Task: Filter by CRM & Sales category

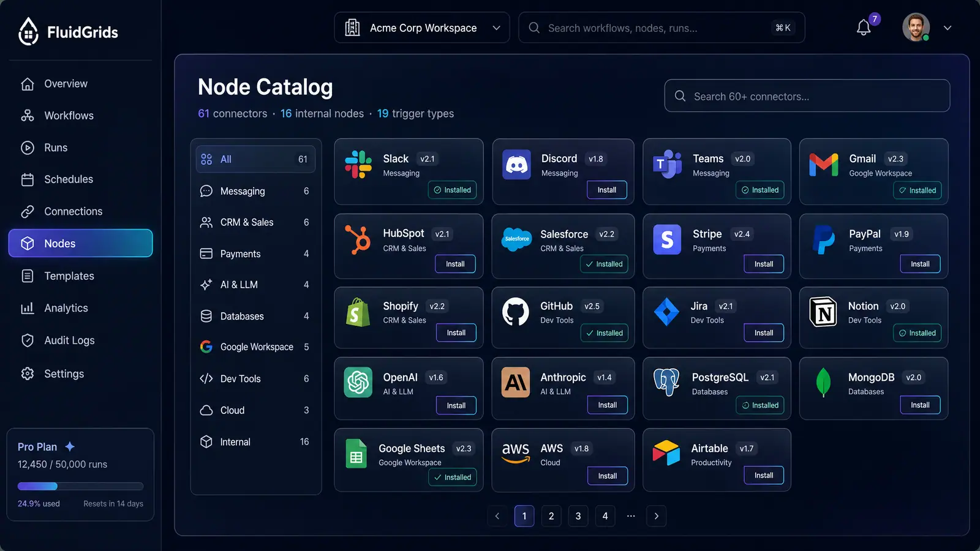Action: click(x=255, y=222)
